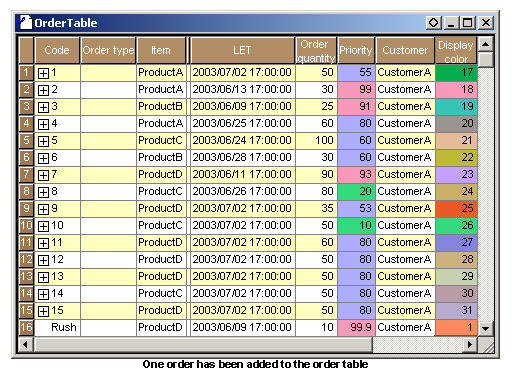
Task: Click ProductB item in row 6
Action: click(161, 157)
